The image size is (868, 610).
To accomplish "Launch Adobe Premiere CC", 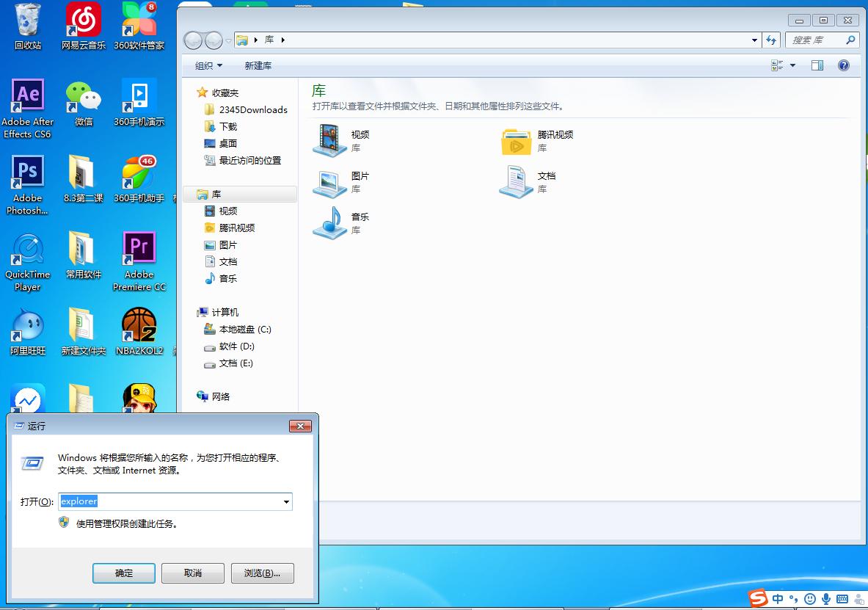I will coord(139,246).
